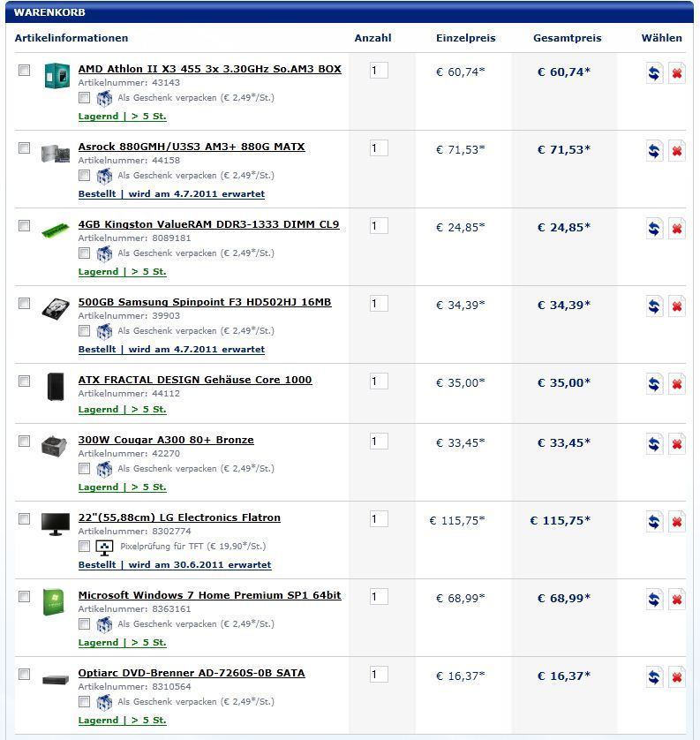Refresh the Samsung Spinpoint F3 row
This screenshot has height=740, width=700.
click(x=654, y=306)
